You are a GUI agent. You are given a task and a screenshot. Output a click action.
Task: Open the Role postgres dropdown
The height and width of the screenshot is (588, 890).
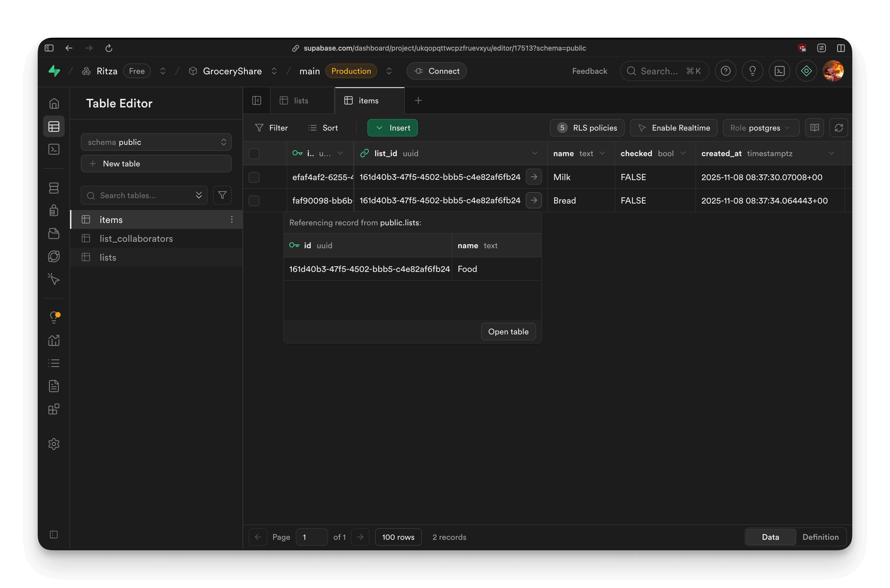(760, 128)
